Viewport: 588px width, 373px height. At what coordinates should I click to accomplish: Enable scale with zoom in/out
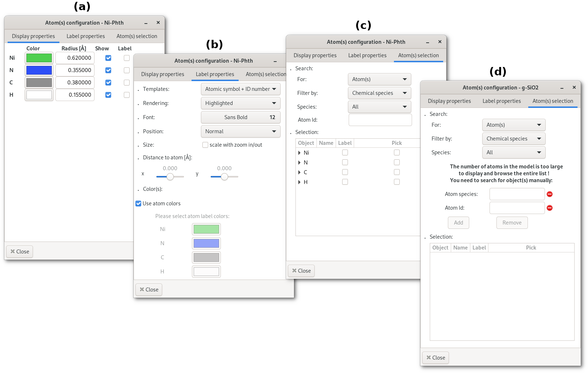coord(205,145)
